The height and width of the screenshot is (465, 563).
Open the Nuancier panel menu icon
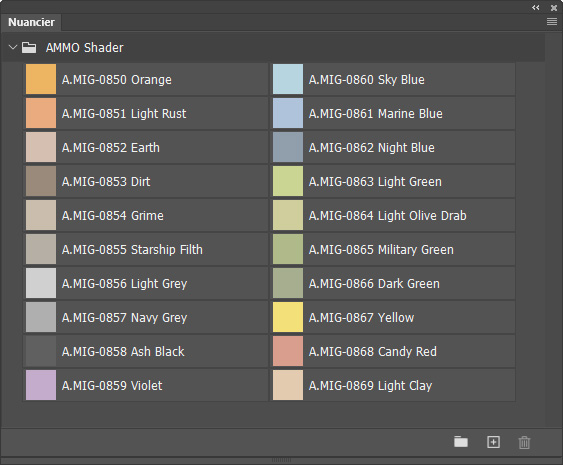552,22
